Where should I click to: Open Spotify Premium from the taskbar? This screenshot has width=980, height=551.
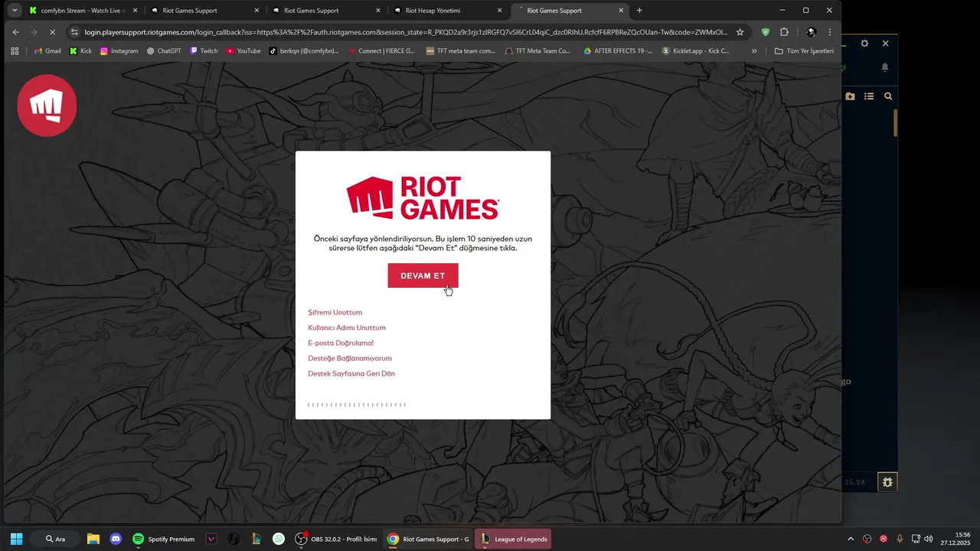pos(164,539)
